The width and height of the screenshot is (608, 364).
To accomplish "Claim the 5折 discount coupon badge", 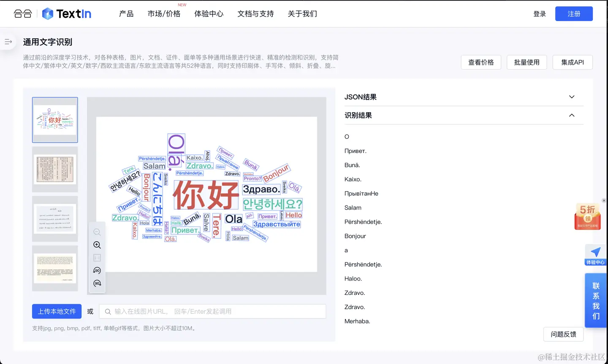I will coord(588,217).
